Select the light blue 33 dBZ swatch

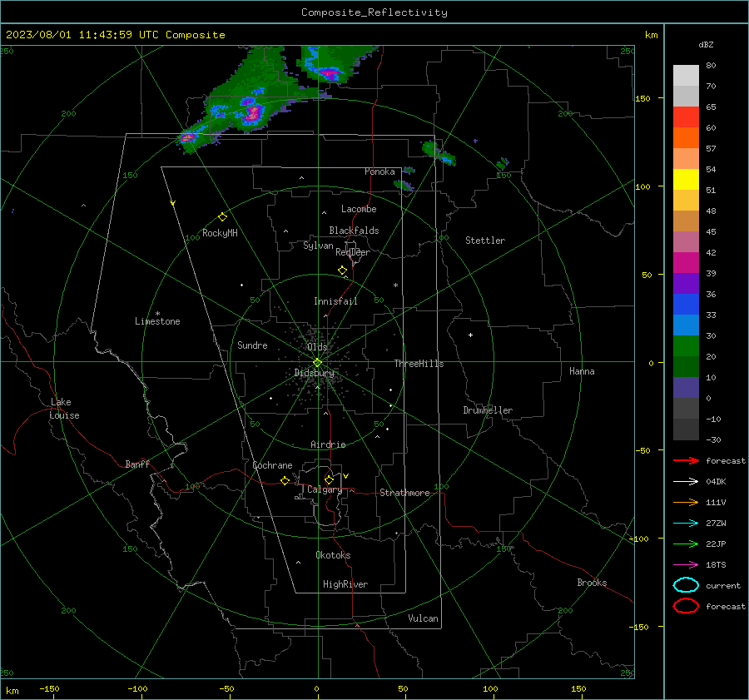pos(686,325)
